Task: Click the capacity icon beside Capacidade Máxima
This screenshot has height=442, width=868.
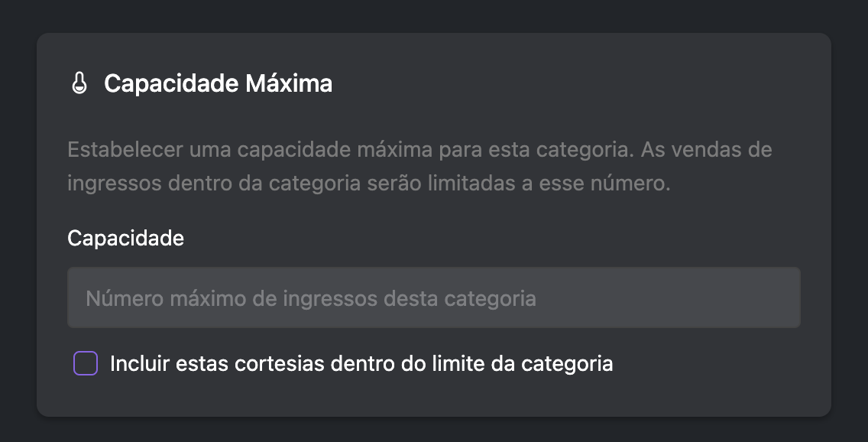Action: pos(79,83)
